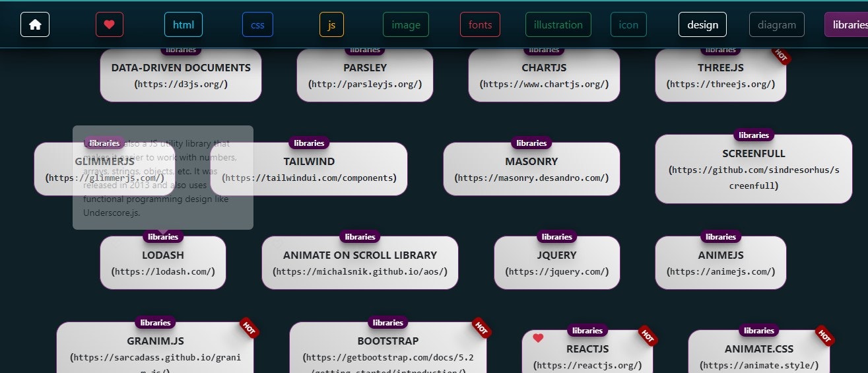Click the libraries tag above Granim.js

155,322
